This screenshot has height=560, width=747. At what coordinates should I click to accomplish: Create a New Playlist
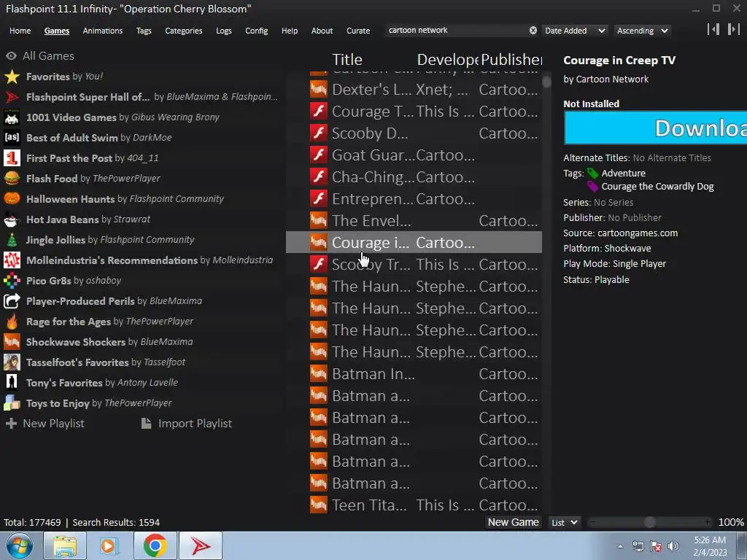tap(46, 424)
